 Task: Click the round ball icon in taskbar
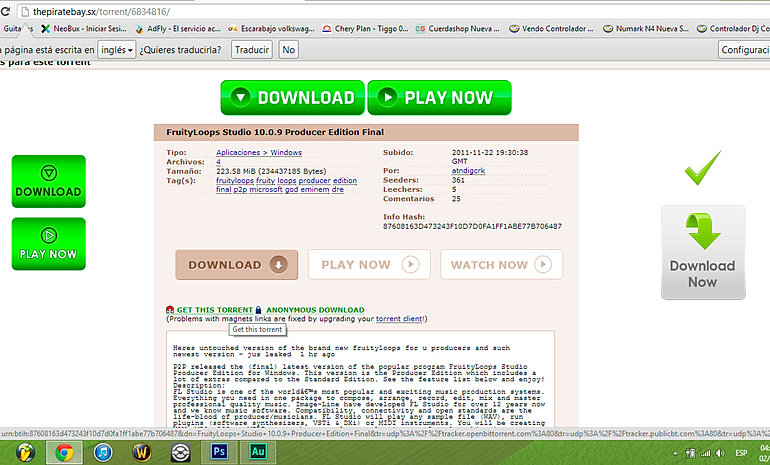point(180,452)
